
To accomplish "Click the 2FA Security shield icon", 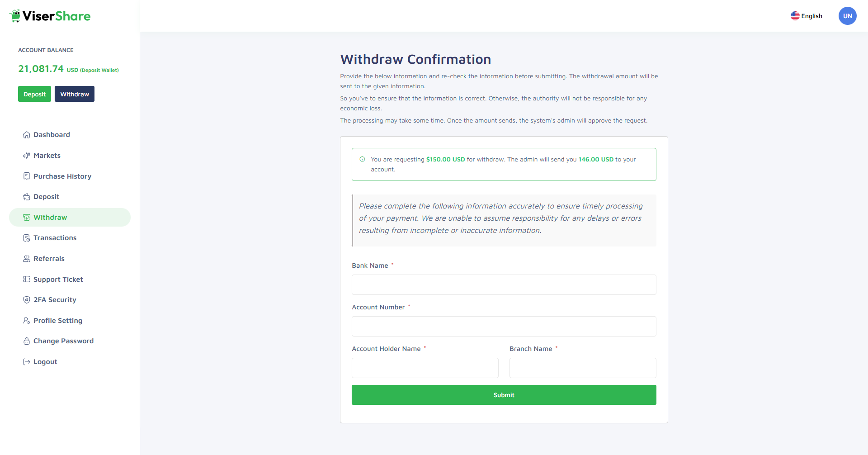I will tap(27, 300).
